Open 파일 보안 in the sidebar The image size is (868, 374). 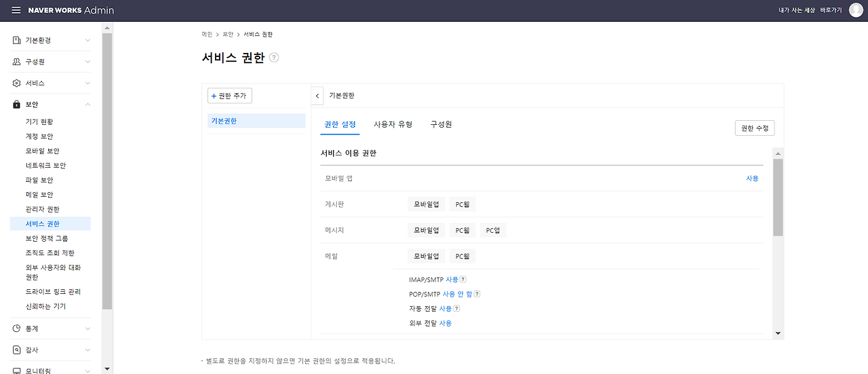[x=39, y=181]
